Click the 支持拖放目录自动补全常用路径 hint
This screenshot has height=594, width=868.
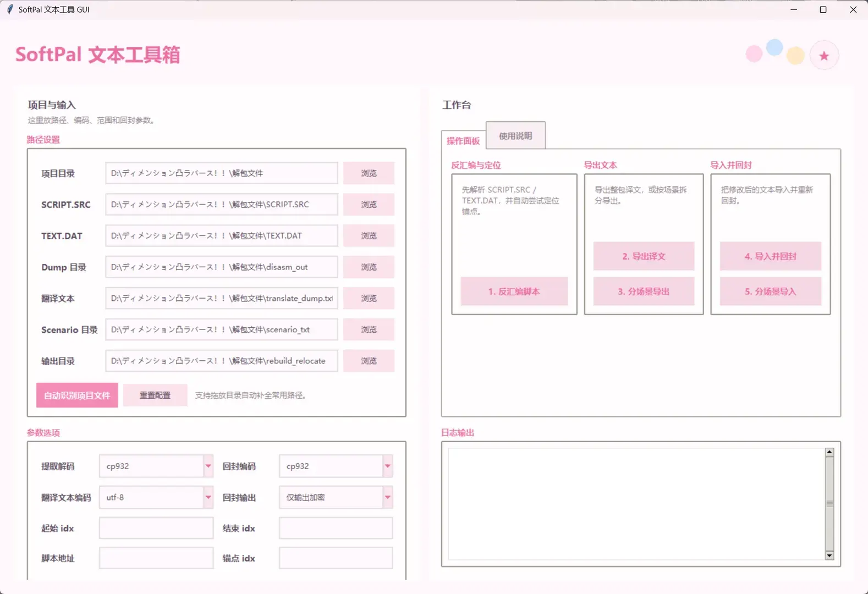pyautogui.click(x=251, y=395)
